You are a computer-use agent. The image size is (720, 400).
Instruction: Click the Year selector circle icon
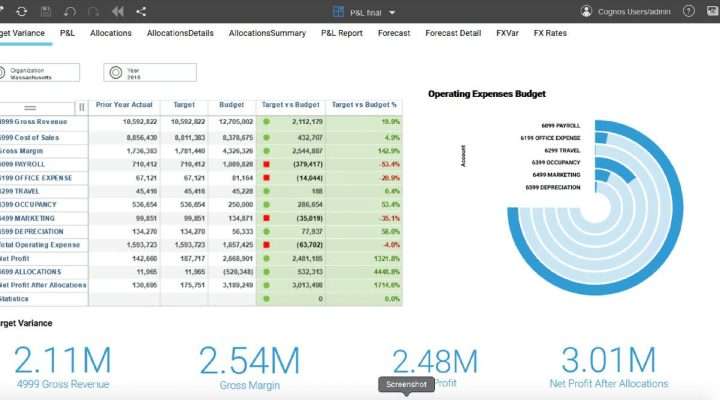[116, 73]
